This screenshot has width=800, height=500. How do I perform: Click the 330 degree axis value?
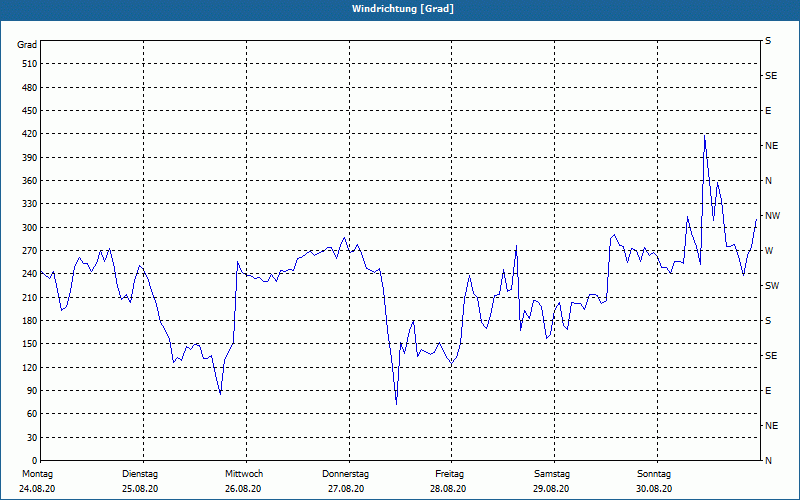(x=30, y=204)
